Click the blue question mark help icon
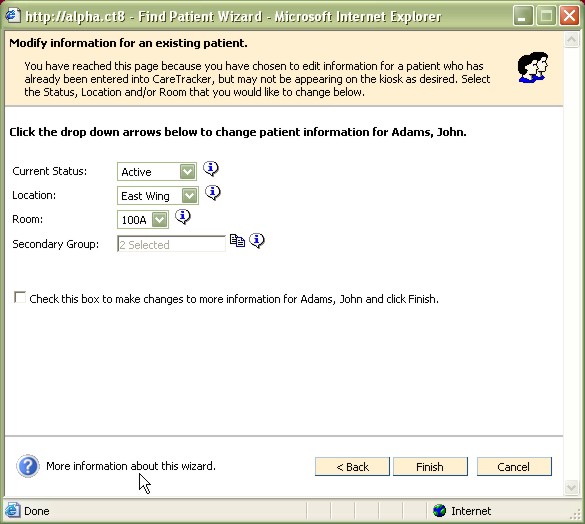This screenshot has height=524, width=585. pyautogui.click(x=28, y=466)
